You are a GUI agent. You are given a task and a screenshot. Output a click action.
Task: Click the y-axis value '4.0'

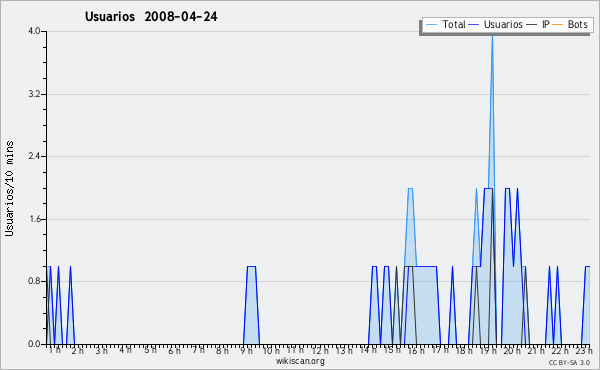tap(34, 31)
